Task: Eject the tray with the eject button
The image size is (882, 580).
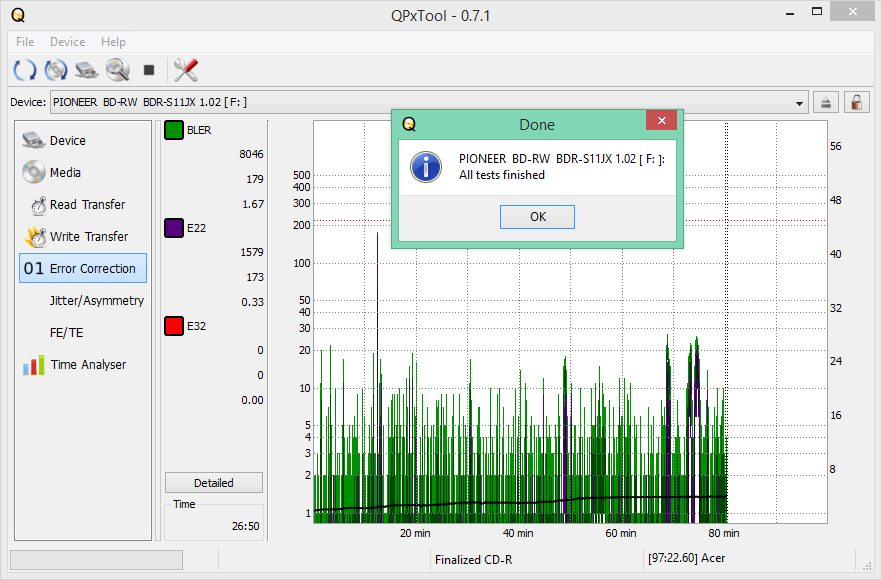Action: tap(825, 102)
